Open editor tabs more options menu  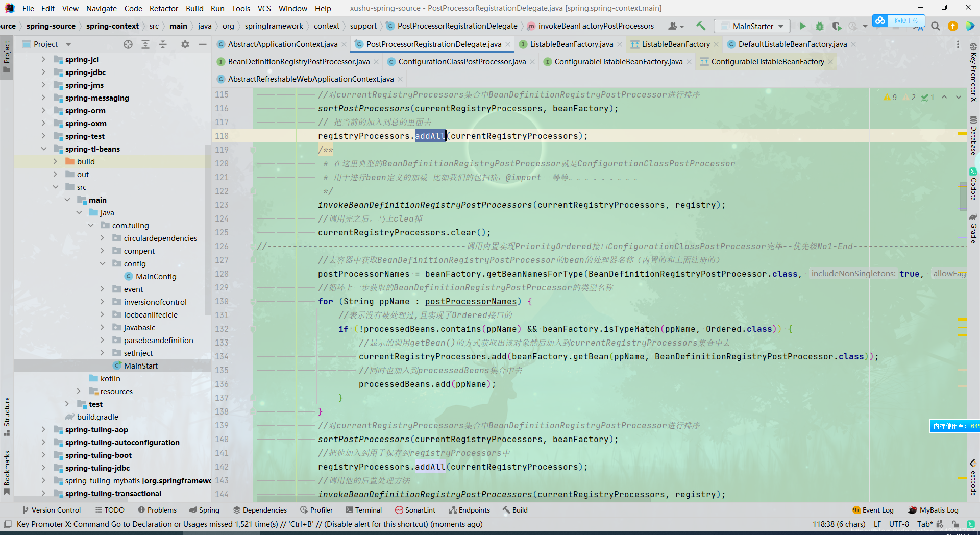pos(958,44)
